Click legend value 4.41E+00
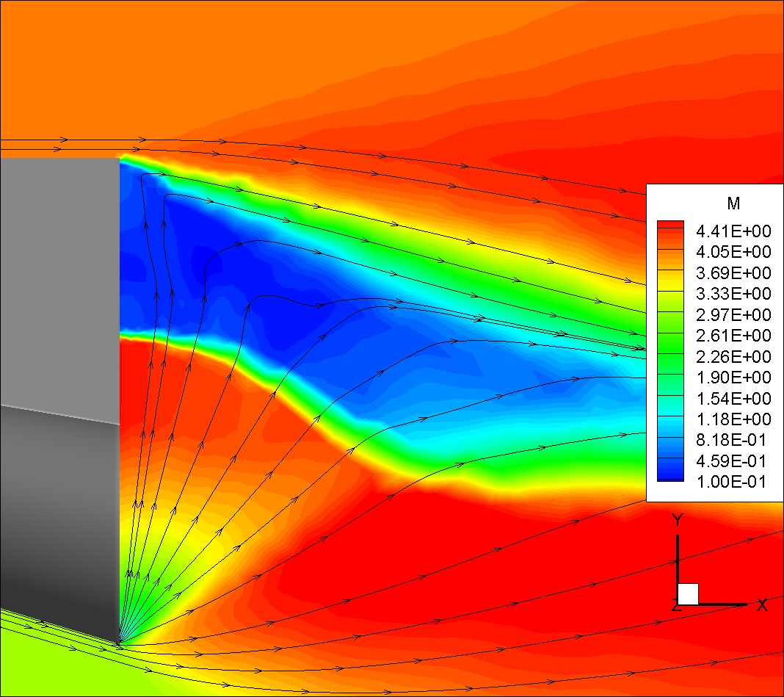Image resolution: width=784 pixels, height=697 pixels. point(733,231)
